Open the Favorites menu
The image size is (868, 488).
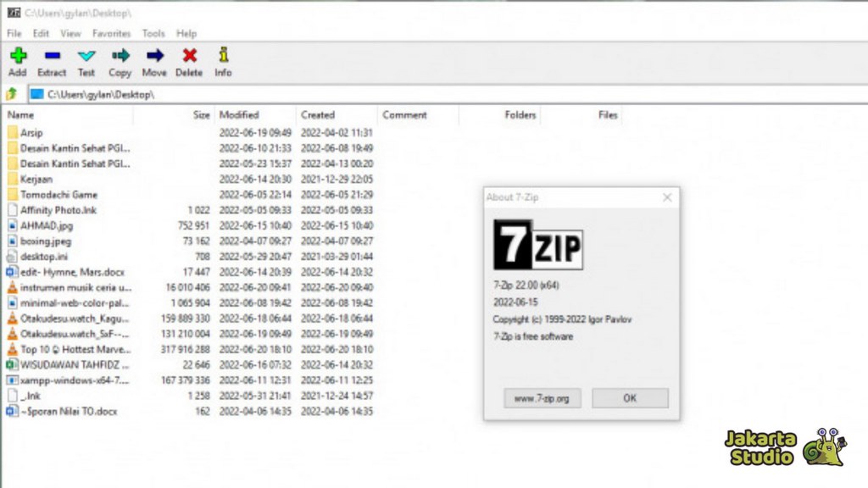click(x=111, y=34)
